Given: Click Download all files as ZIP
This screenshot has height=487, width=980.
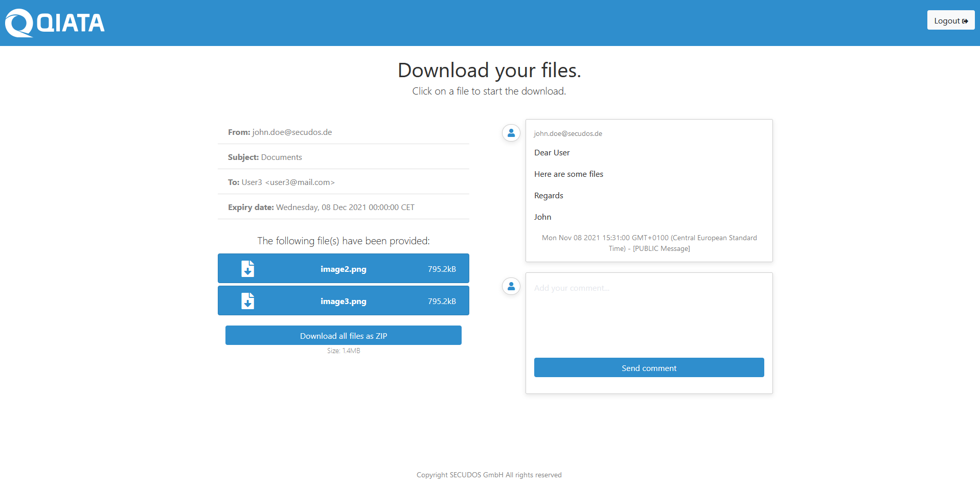Looking at the screenshot, I should (343, 335).
